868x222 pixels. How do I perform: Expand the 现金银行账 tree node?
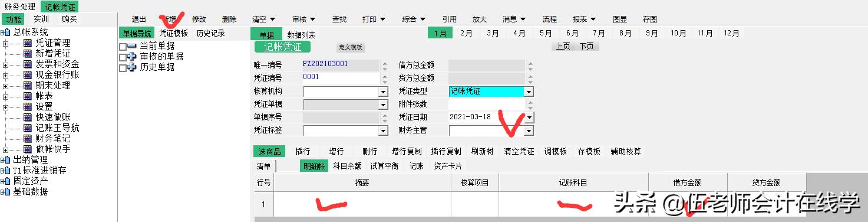(5, 75)
